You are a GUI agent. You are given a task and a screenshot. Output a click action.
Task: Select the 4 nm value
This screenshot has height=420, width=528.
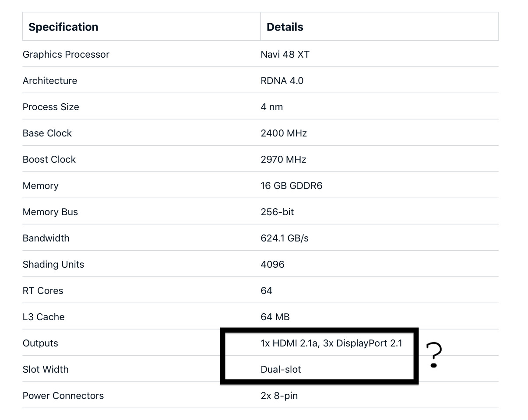pos(272,107)
